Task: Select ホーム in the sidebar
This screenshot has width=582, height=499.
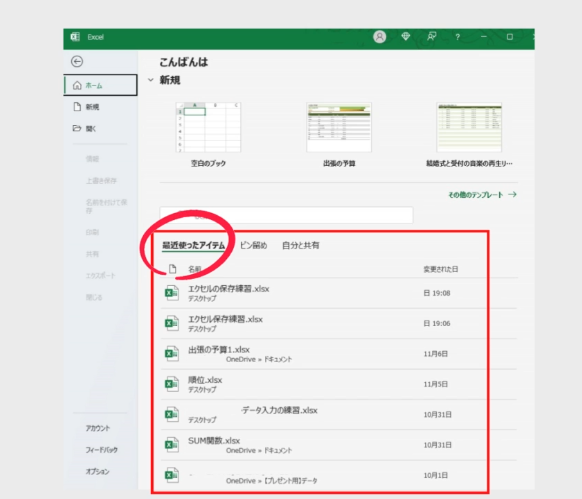Action: click(x=100, y=85)
